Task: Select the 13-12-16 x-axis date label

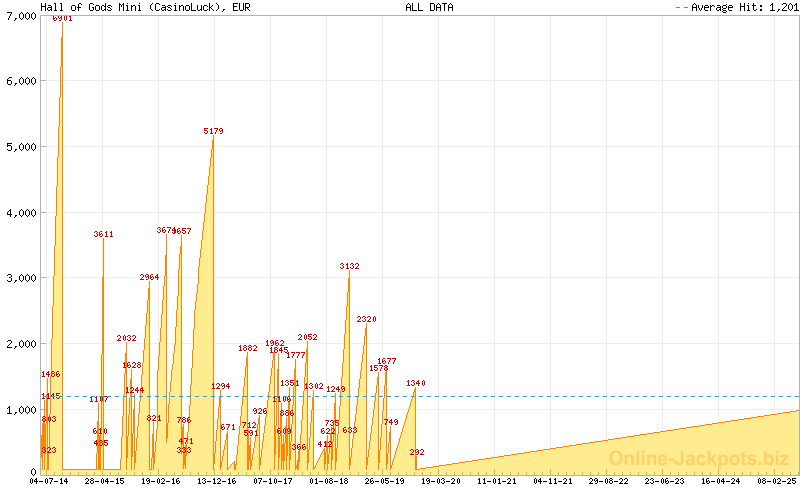Action: click(216, 481)
